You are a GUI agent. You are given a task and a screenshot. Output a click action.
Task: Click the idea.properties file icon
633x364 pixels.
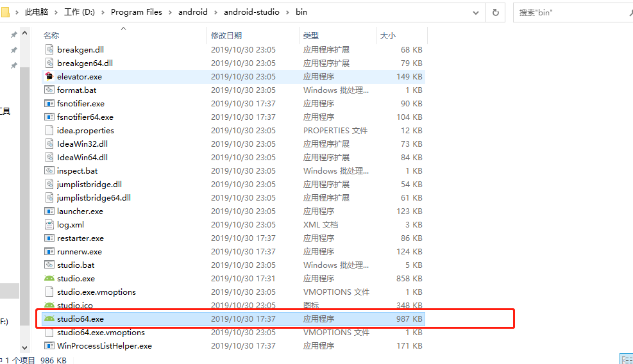click(x=49, y=130)
